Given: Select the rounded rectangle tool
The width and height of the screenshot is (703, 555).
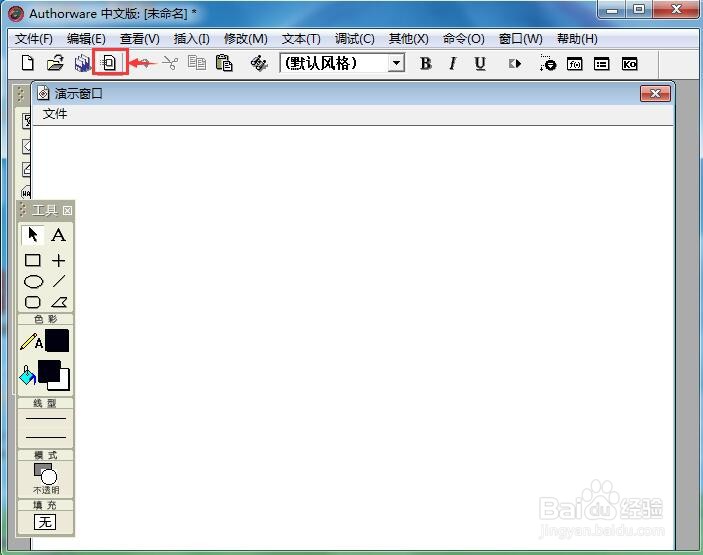Looking at the screenshot, I should click(x=33, y=302).
